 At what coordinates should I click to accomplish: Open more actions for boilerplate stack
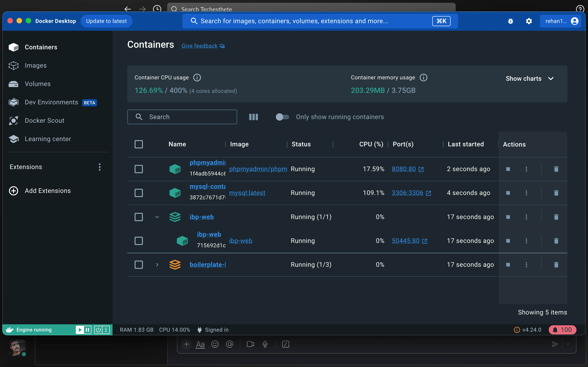tap(526, 264)
